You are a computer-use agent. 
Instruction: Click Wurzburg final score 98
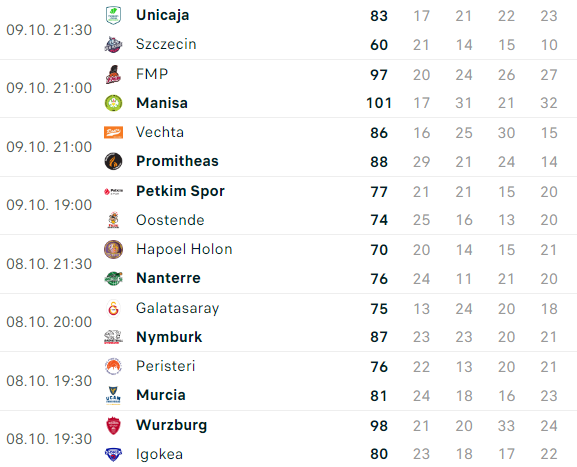379,426
